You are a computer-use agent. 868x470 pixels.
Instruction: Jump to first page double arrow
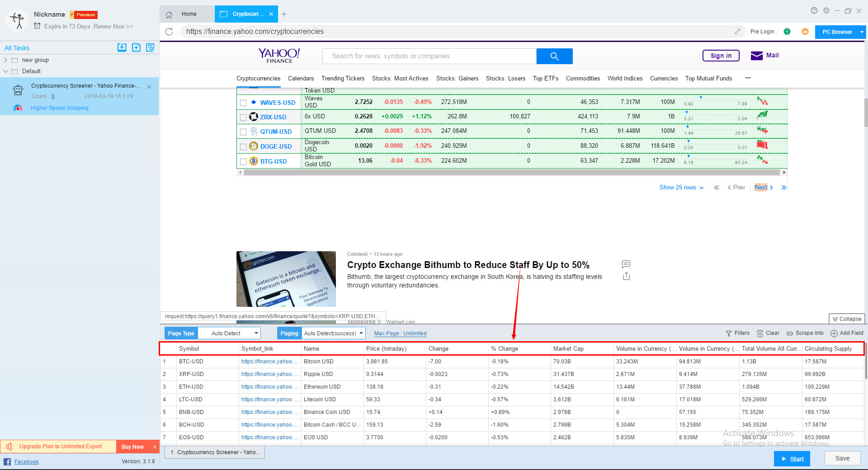(x=717, y=188)
